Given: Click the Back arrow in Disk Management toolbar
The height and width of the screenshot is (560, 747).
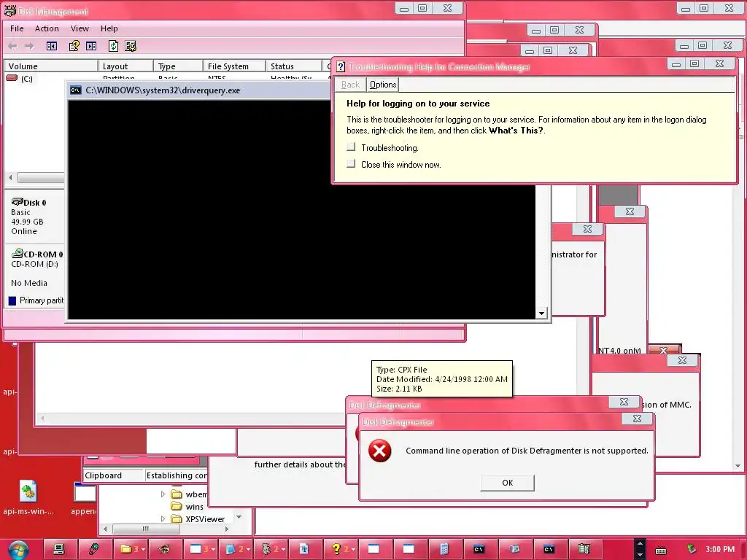Looking at the screenshot, I should (x=13, y=46).
